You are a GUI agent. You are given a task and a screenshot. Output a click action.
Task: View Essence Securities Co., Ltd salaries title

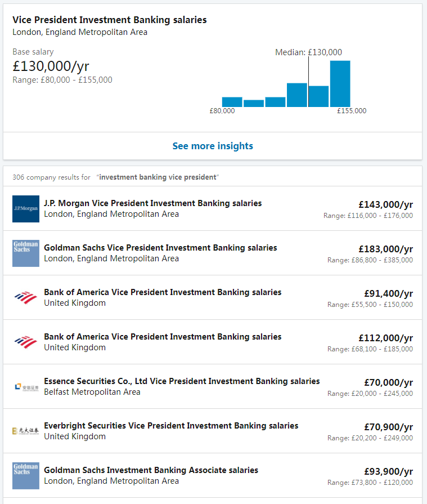tap(182, 381)
